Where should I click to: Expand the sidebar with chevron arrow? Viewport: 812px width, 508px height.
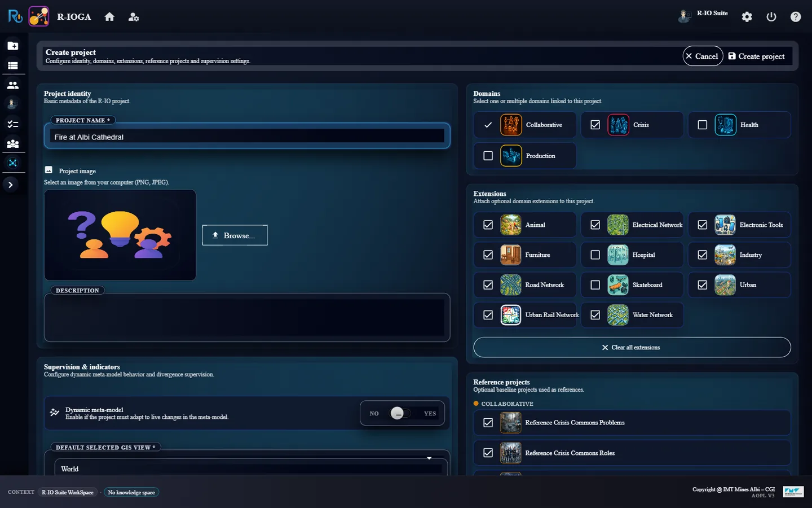click(11, 185)
